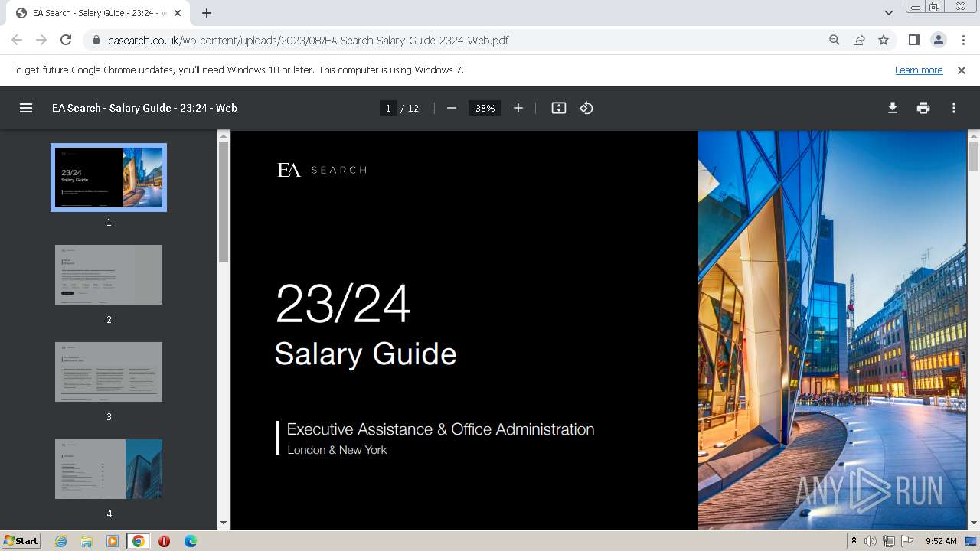Show hidden system tray icons
The image size is (980, 551).
pyautogui.click(x=854, y=541)
